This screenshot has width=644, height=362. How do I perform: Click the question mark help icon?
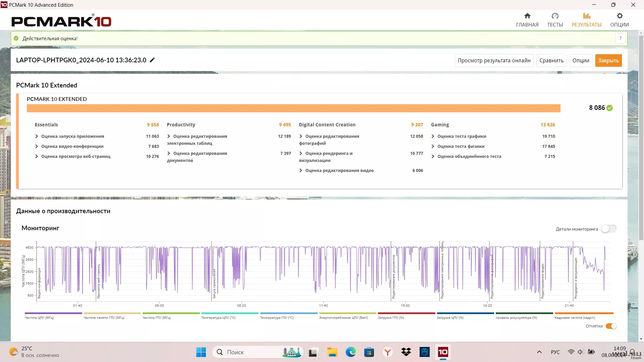tap(621, 38)
